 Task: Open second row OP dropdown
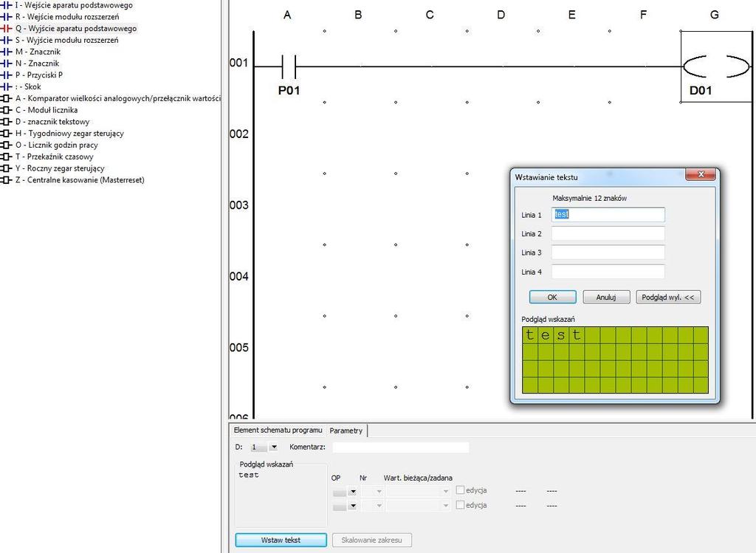[x=353, y=506]
